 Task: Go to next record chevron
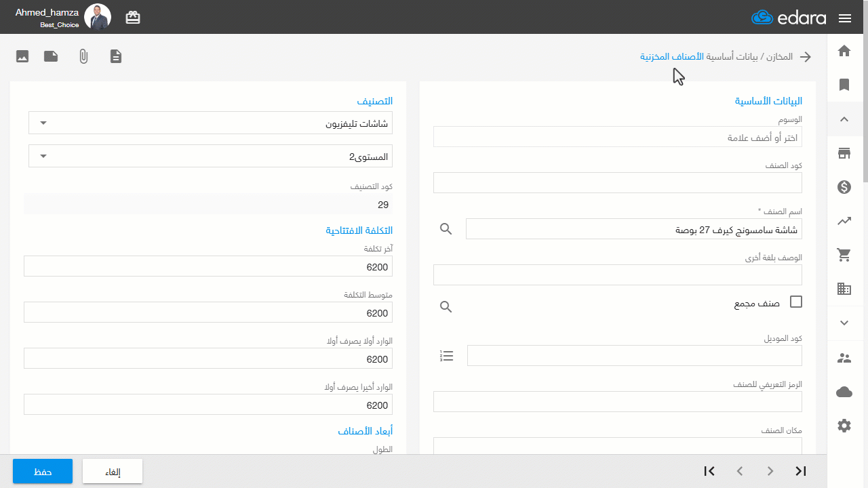[770, 471]
